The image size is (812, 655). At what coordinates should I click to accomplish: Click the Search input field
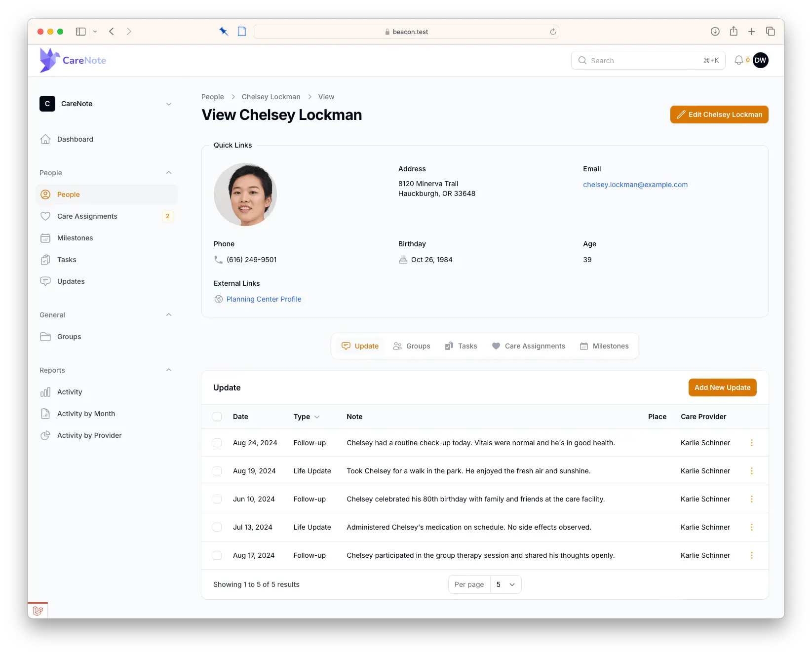tap(648, 60)
